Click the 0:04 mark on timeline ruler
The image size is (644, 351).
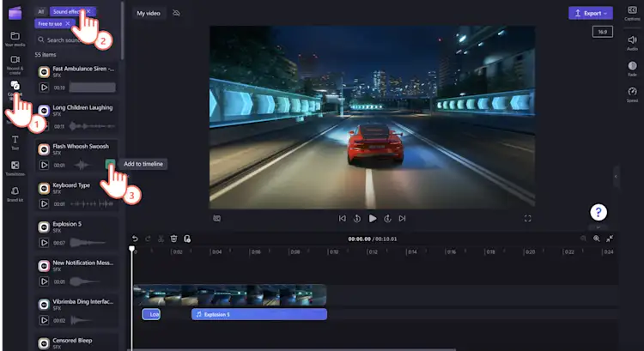coord(216,251)
